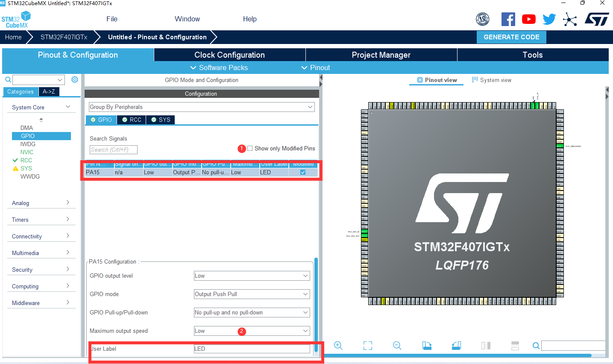
Task: Uncheck the Modified checkbox for PA15
Action: pos(302,172)
